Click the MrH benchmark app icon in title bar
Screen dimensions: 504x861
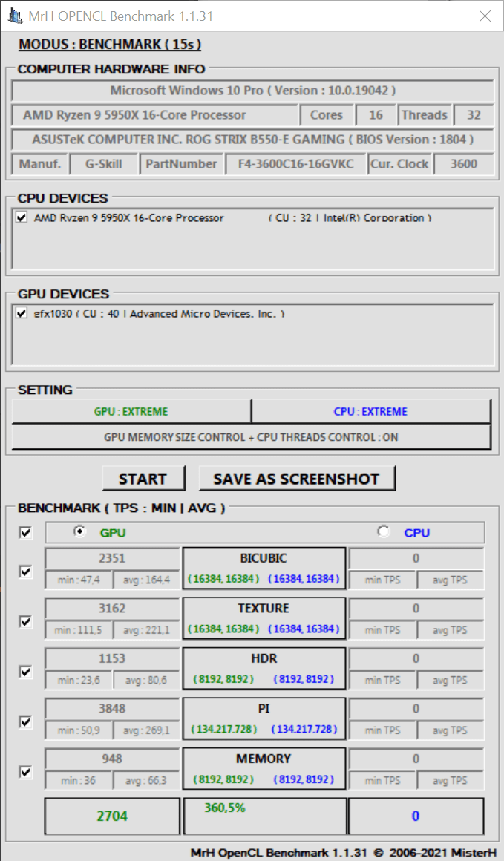(15, 16)
